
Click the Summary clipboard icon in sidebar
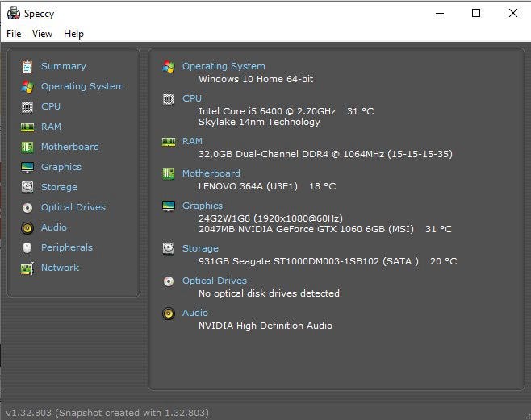[27, 66]
